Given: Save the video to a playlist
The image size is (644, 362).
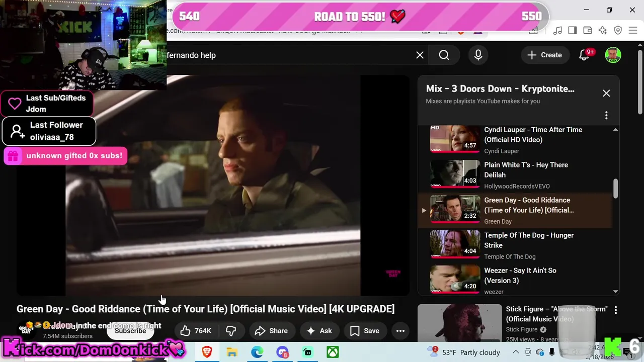Looking at the screenshot, I should pyautogui.click(x=365, y=331).
